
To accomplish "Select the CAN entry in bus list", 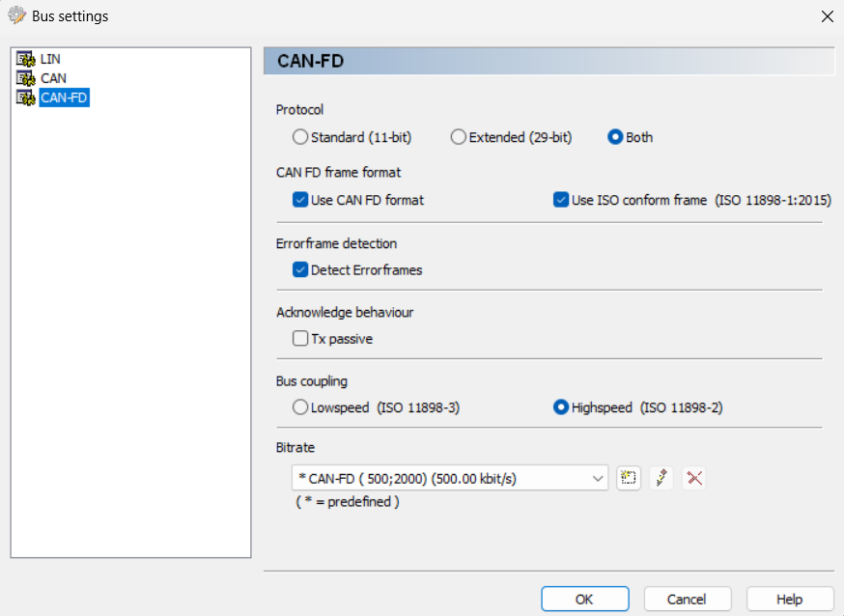I will (53, 78).
